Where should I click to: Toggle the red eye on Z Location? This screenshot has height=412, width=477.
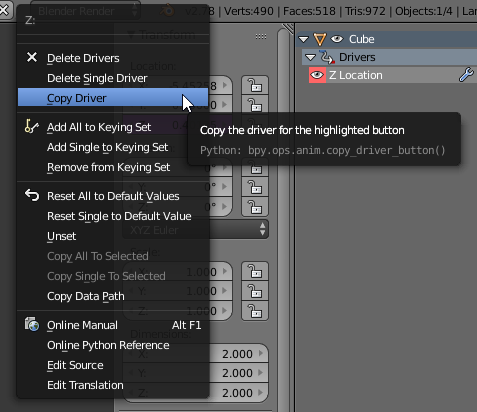coord(317,75)
